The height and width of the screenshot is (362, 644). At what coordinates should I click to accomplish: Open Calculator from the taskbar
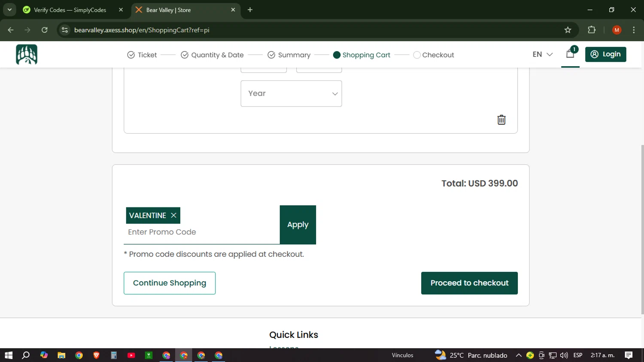pyautogui.click(x=114, y=355)
